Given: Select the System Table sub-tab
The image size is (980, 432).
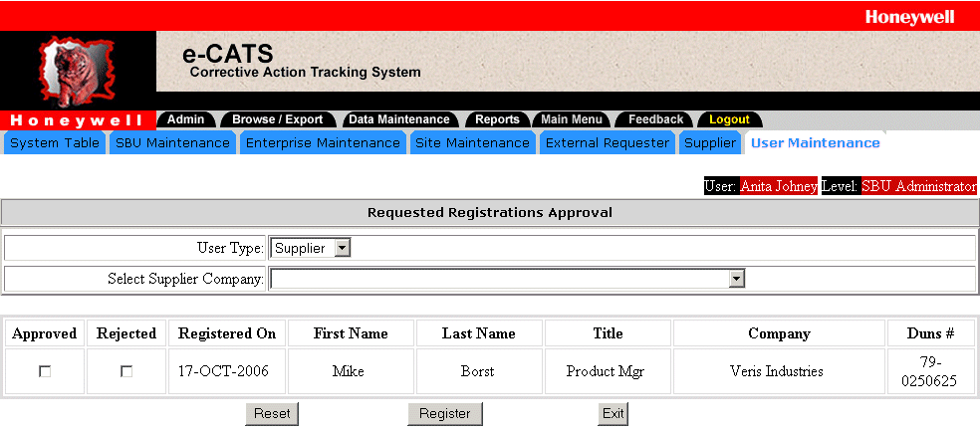Looking at the screenshot, I should tap(55, 143).
